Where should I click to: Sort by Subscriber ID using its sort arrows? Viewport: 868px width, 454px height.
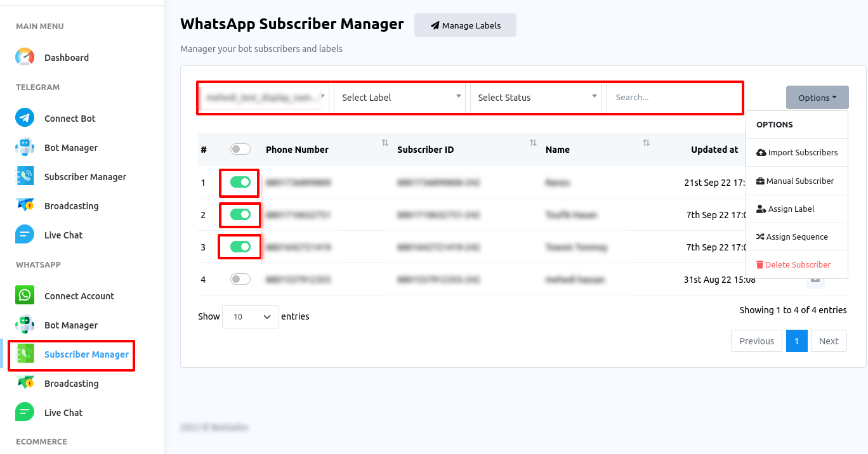coord(533,143)
